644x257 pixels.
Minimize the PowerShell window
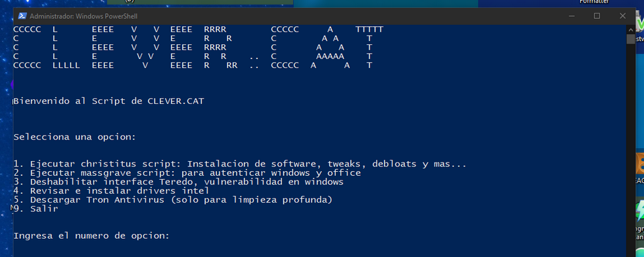pos(571,16)
